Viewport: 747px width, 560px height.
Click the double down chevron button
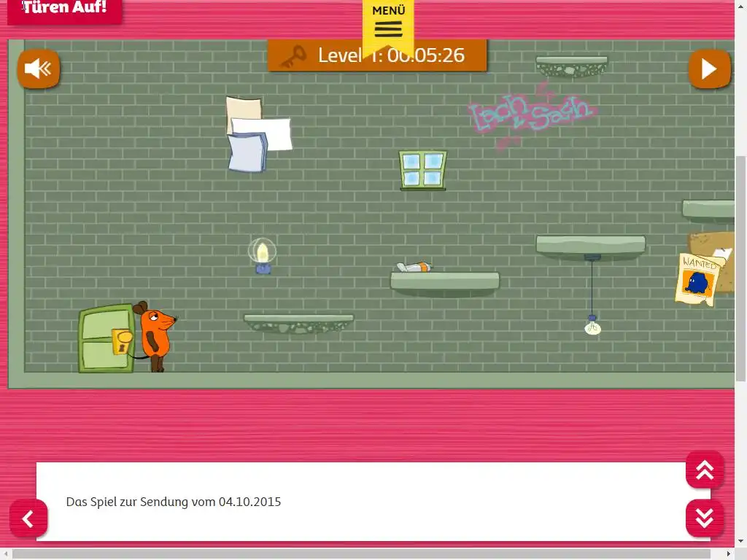705,518
